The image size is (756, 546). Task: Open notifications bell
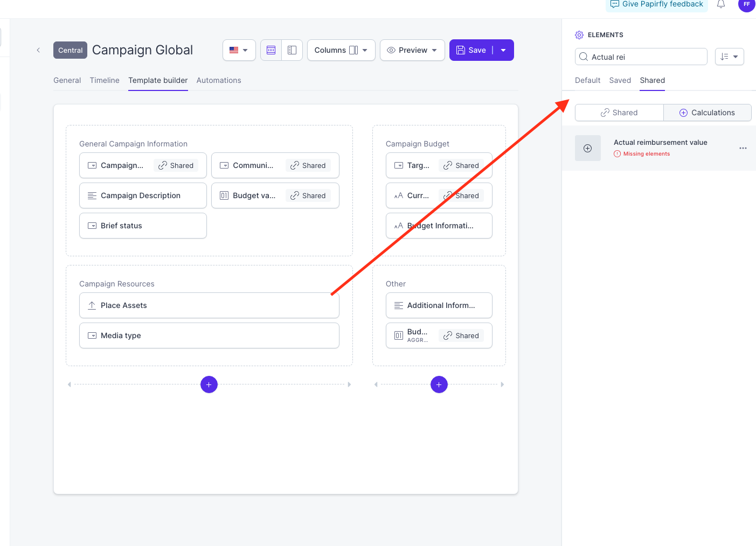(x=721, y=4)
